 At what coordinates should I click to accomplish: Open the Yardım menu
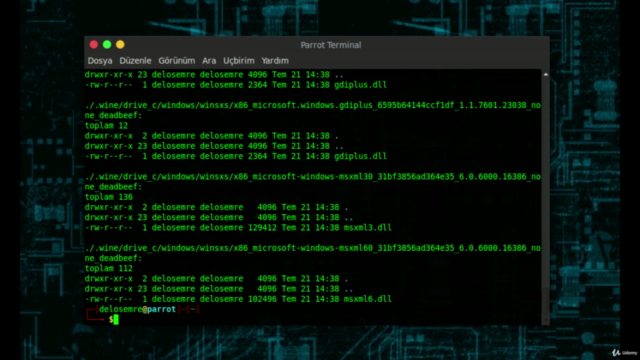[x=275, y=61]
